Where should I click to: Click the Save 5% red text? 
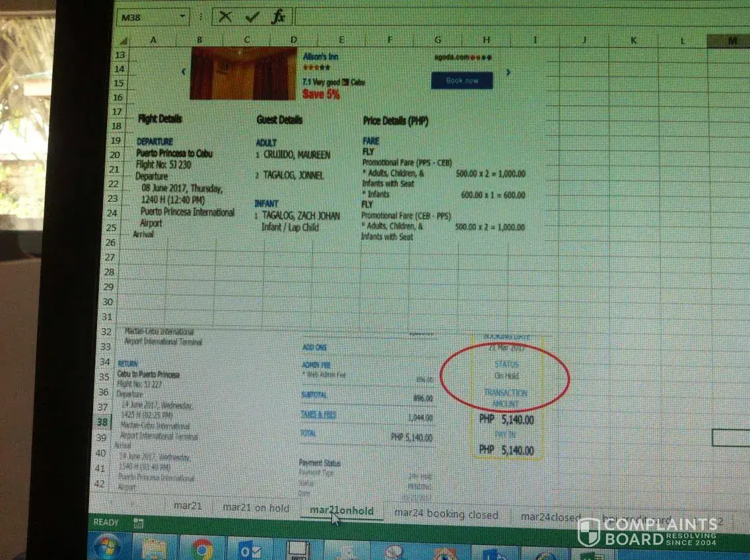(x=320, y=94)
